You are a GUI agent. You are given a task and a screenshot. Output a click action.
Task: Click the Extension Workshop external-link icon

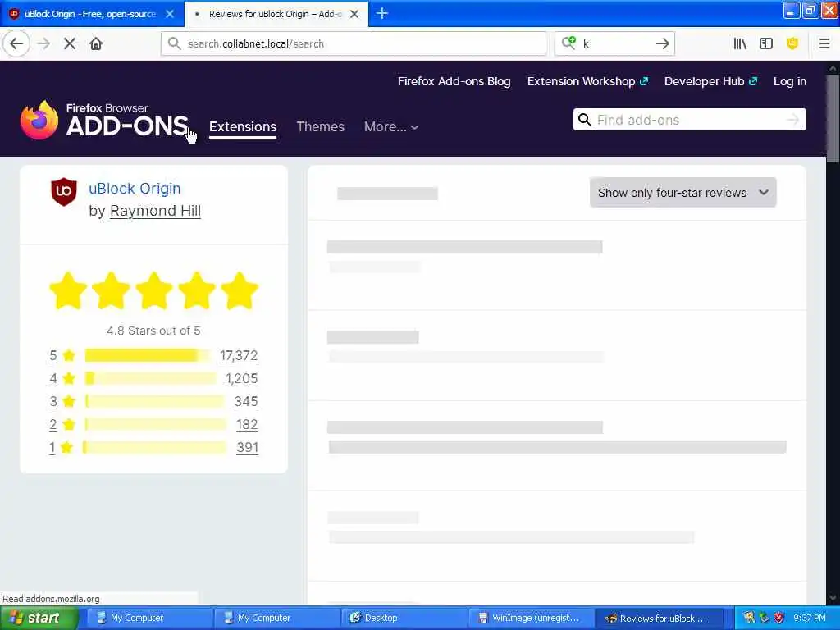point(644,81)
